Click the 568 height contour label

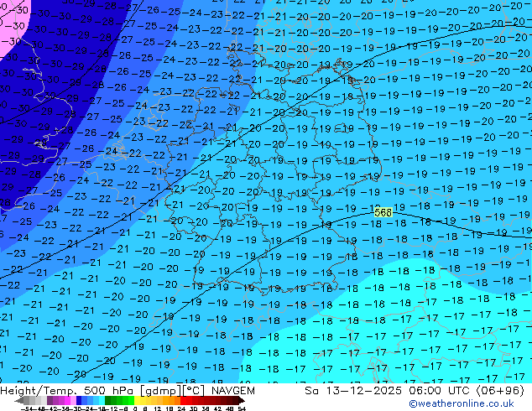click(x=383, y=212)
